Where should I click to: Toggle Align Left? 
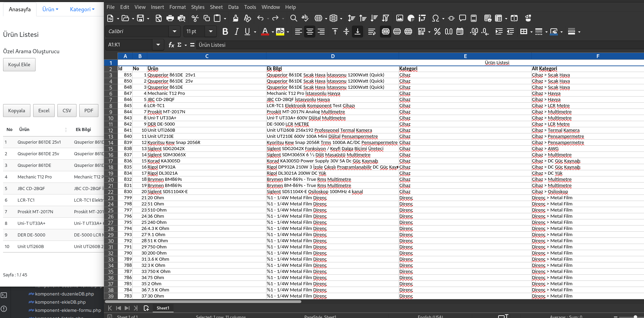pos(298,32)
